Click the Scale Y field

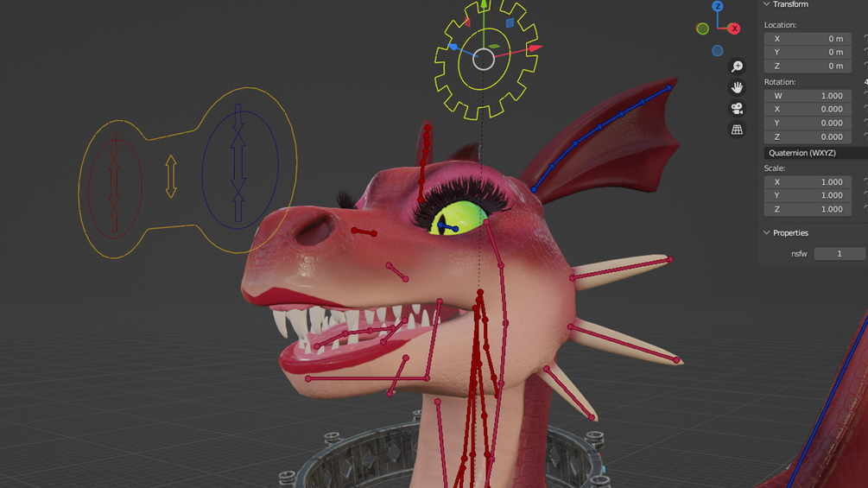click(x=808, y=195)
